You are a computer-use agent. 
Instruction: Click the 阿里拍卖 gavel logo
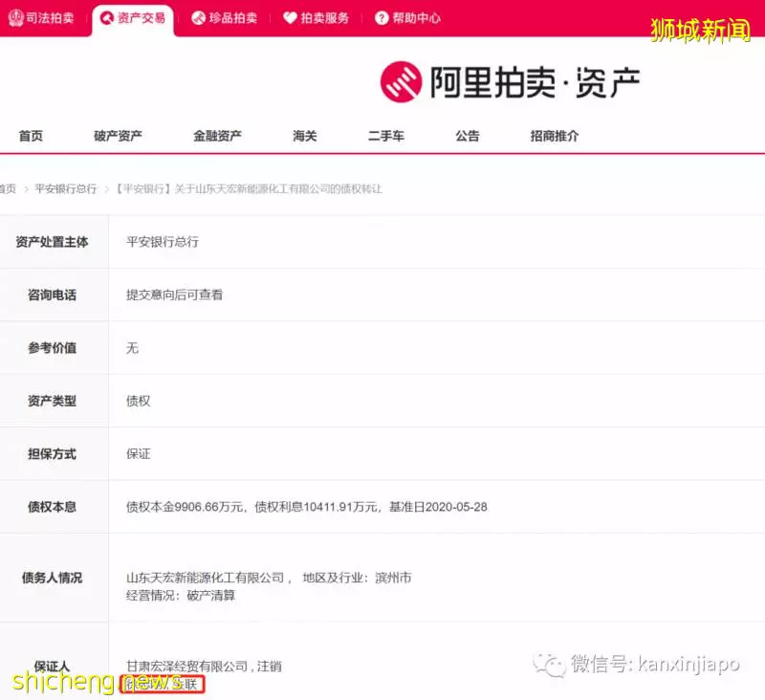(x=401, y=82)
